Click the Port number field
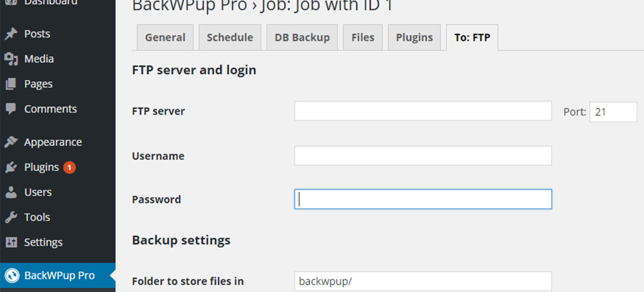This screenshot has height=292, width=644. tap(613, 111)
